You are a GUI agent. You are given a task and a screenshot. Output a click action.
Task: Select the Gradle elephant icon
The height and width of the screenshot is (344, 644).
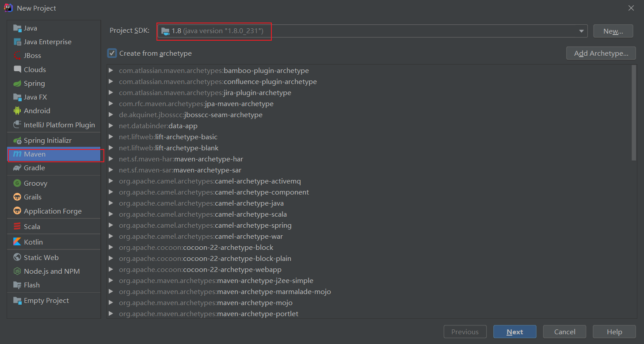[x=17, y=168]
